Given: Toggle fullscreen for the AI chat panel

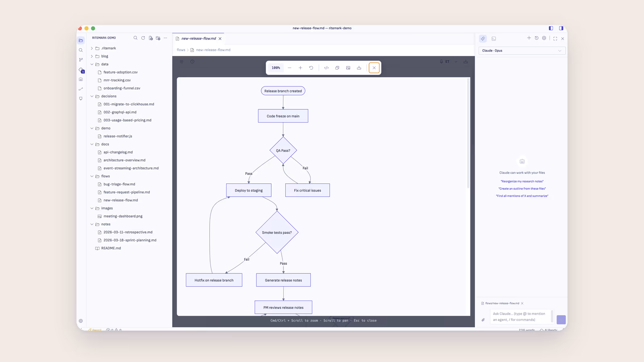Looking at the screenshot, I should pyautogui.click(x=555, y=39).
